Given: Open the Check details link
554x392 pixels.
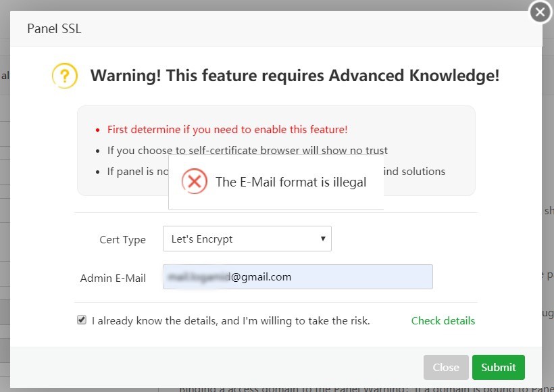Looking at the screenshot, I should (443, 321).
